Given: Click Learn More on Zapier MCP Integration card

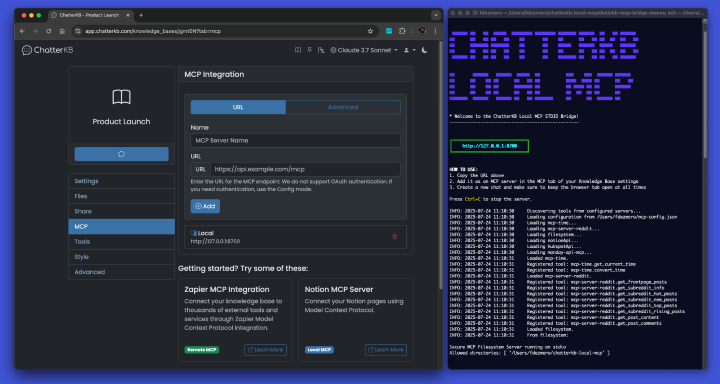Looking at the screenshot, I should click(265, 350).
